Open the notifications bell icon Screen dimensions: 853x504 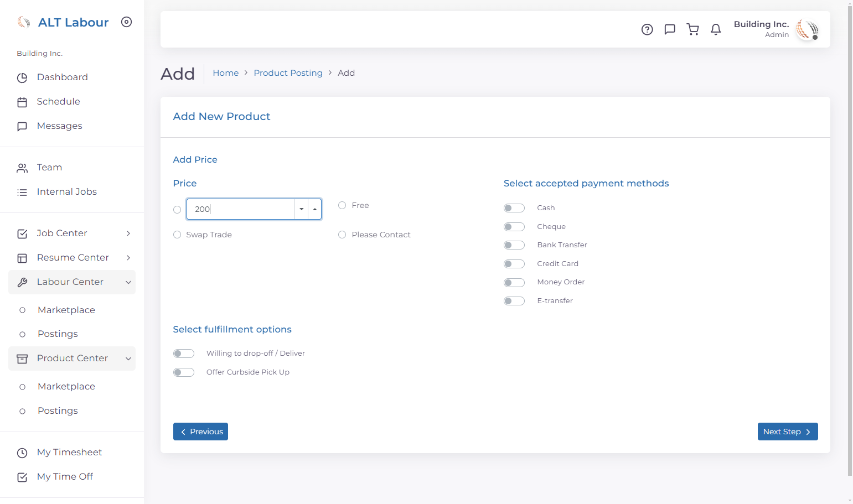pos(716,29)
